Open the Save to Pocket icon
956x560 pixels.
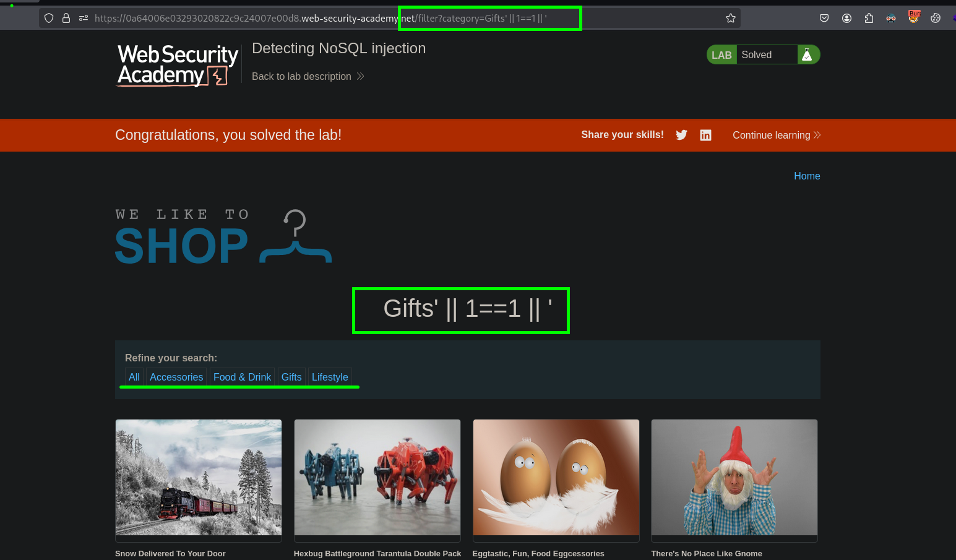824,18
